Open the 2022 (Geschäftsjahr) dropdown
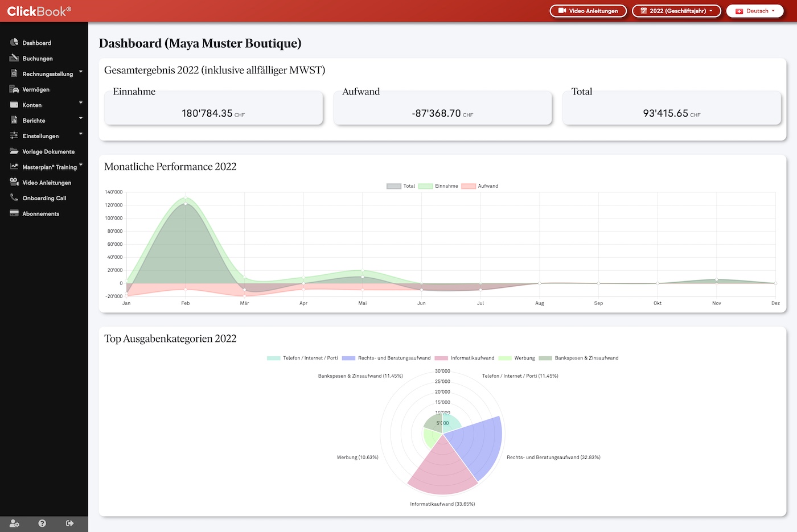797x532 pixels. click(676, 11)
